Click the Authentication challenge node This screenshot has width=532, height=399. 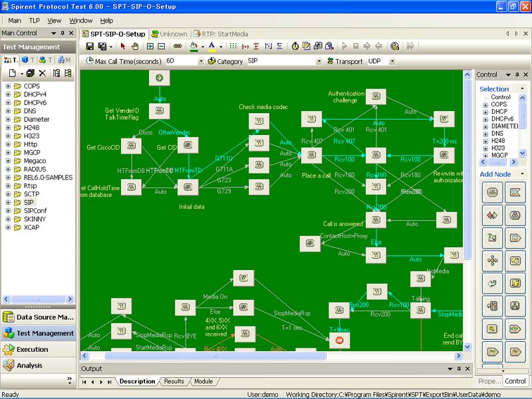[x=376, y=96]
